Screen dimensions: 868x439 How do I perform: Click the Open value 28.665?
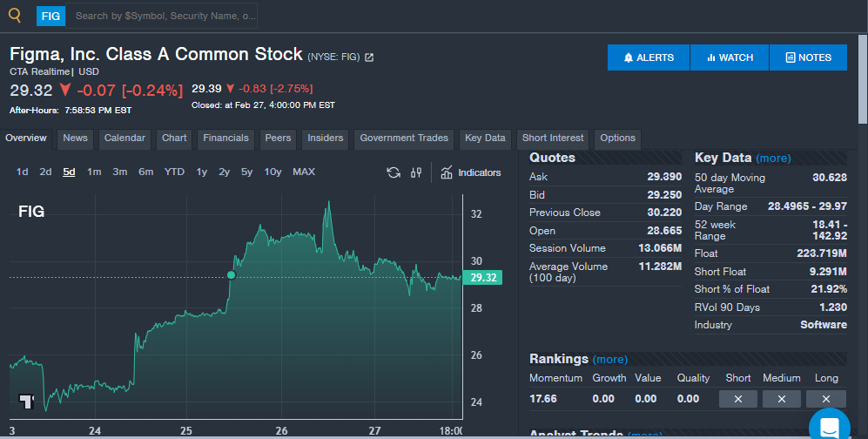pos(664,231)
